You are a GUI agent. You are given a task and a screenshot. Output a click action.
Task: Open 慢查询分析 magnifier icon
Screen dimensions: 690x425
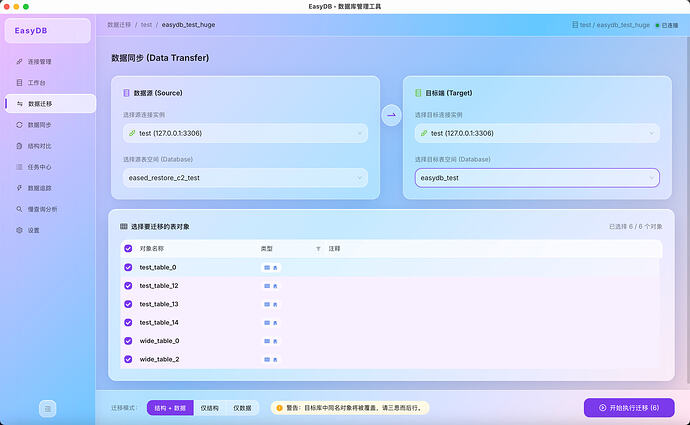[x=19, y=209]
